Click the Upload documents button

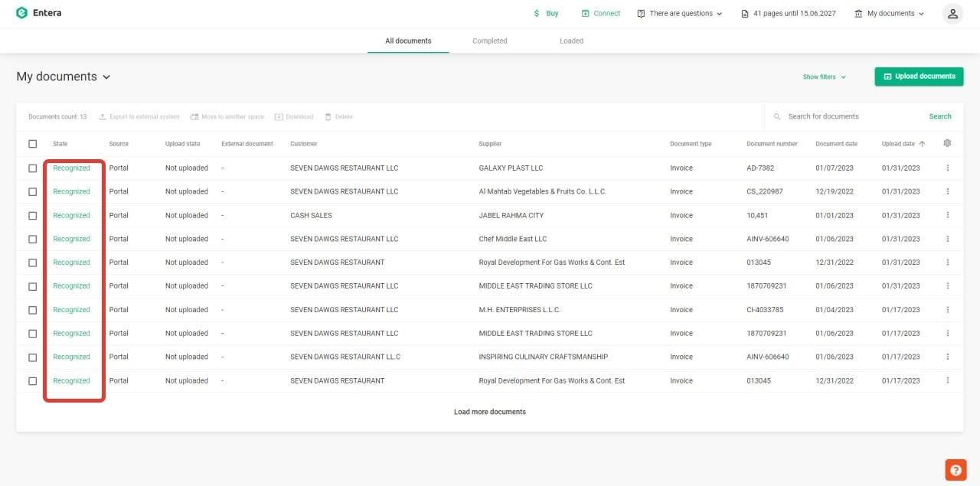click(x=919, y=77)
